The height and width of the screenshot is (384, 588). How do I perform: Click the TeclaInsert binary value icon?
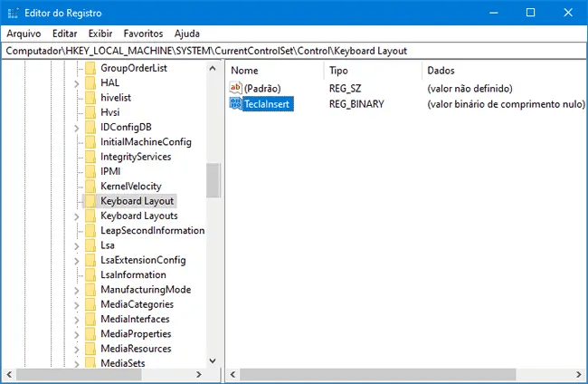(237, 105)
